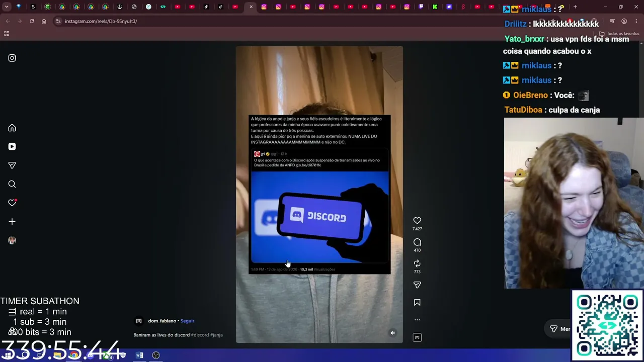Open OBS Studio from the taskbar
Image resolution: width=644 pixels, height=362 pixels.
click(x=156, y=355)
